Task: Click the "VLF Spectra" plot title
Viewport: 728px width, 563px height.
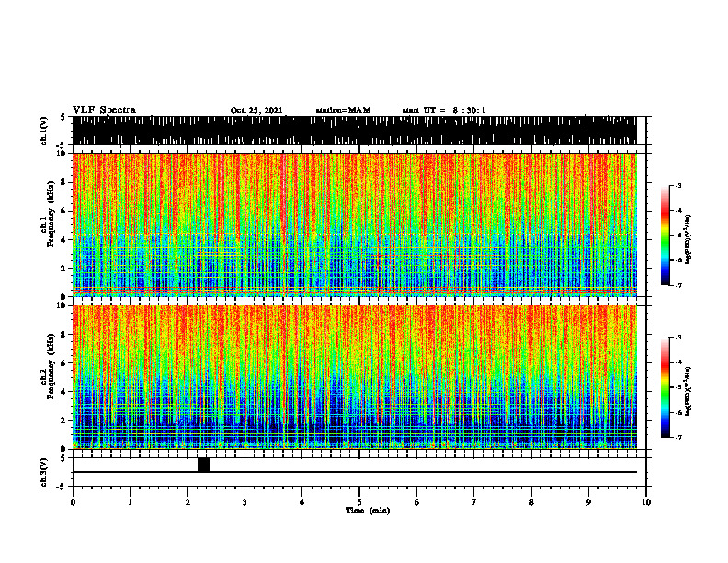Action: pyautogui.click(x=104, y=110)
